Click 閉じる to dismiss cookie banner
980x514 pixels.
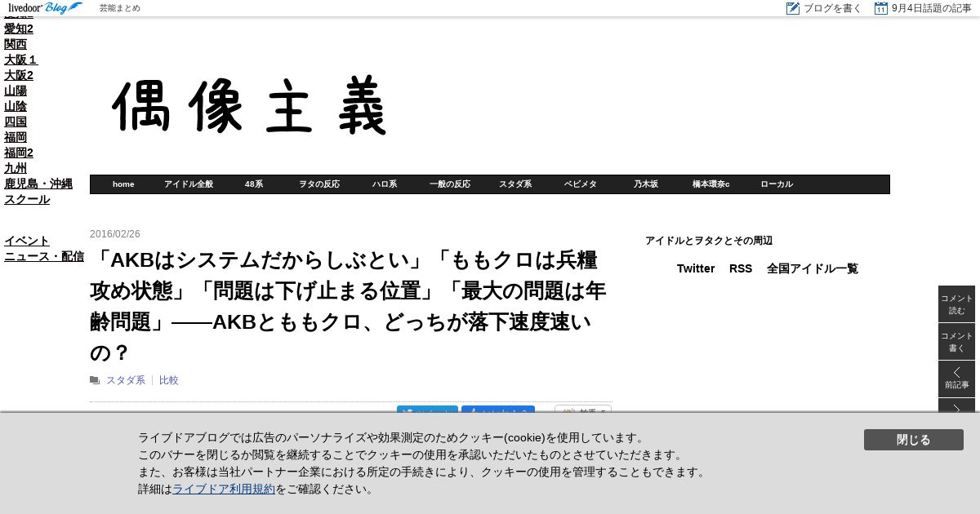coord(914,440)
